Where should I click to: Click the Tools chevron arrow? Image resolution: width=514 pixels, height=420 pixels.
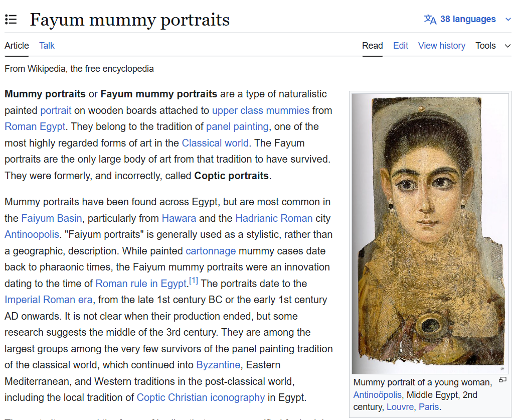pyautogui.click(x=508, y=46)
